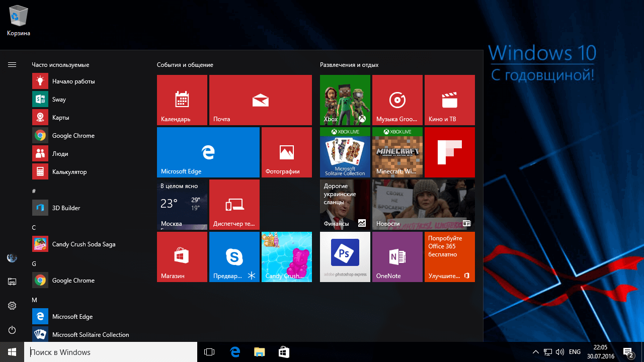Open the Store tile in Start menu
This screenshot has height=362, width=644.
click(x=182, y=257)
